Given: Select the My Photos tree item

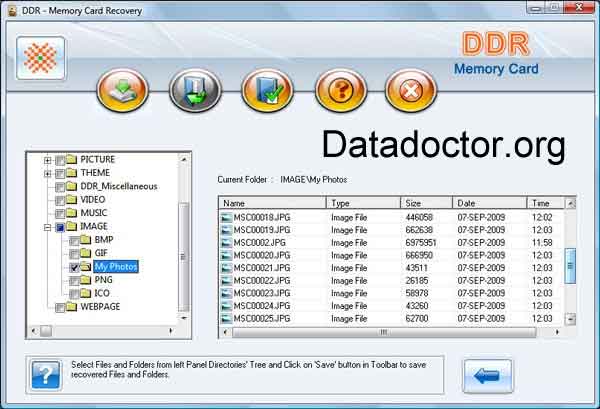Looking at the screenshot, I should click(x=116, y=266).
